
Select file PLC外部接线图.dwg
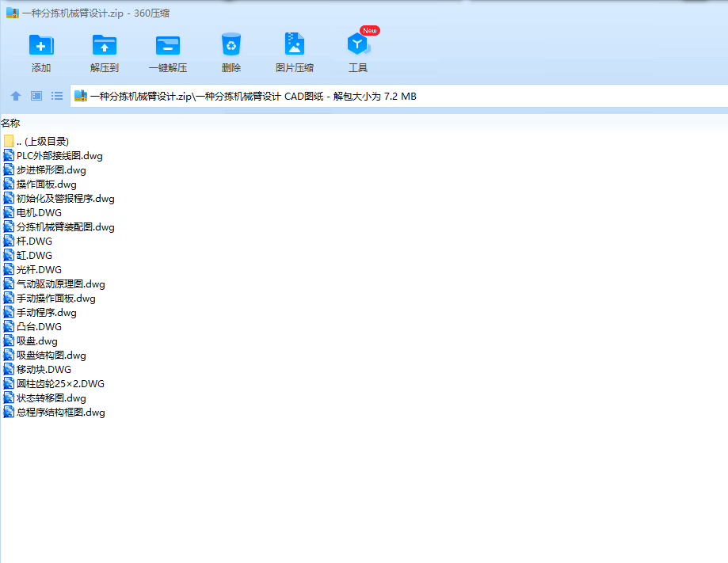click(x=59, y=156)
